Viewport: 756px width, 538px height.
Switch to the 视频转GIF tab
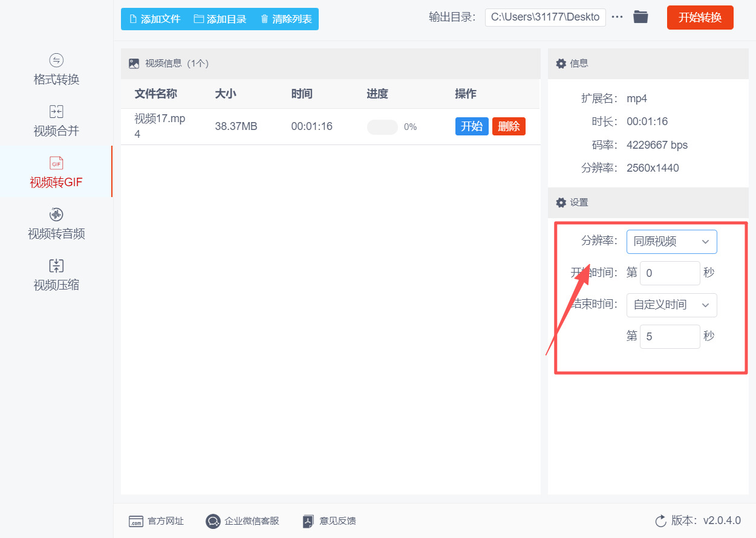(x=56, y=172)
